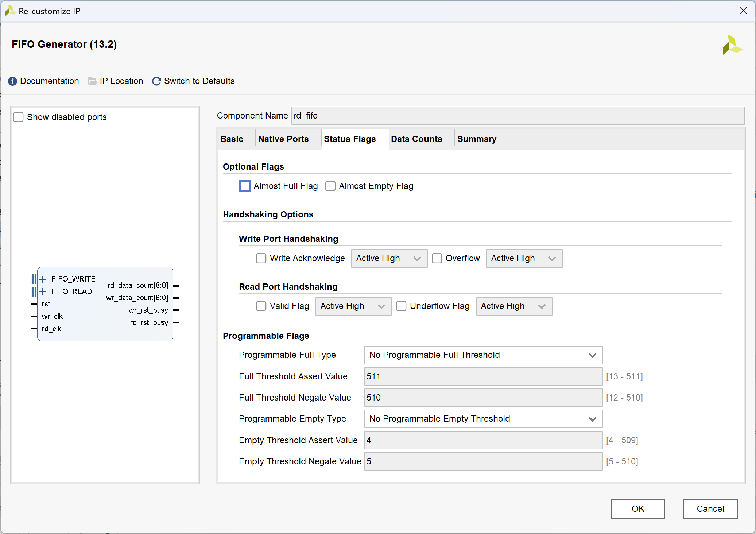This screenshot has width=756, height=534.
Task: Check the Underflow Flag option
Action: (401, 306)
